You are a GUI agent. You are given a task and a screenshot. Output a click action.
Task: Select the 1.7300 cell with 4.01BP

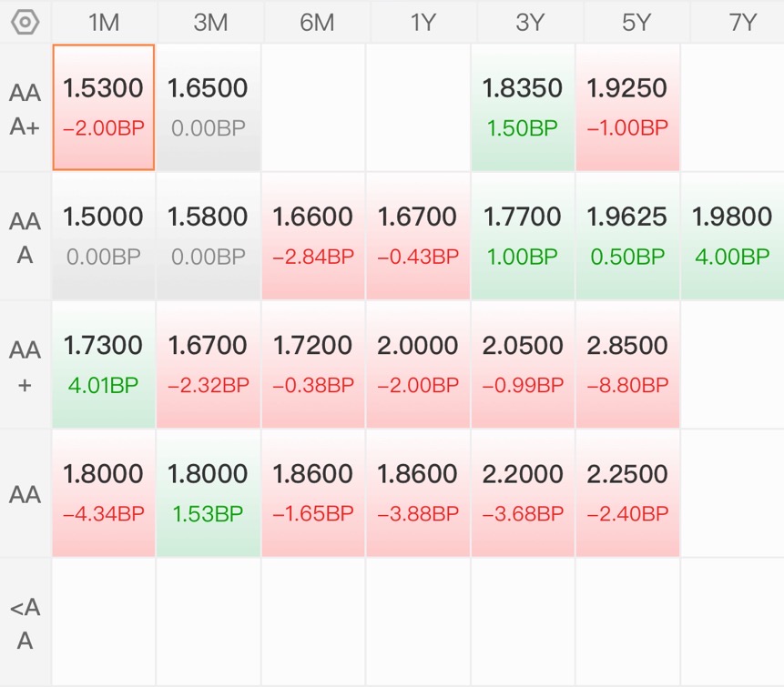click(x=104, y=365)
